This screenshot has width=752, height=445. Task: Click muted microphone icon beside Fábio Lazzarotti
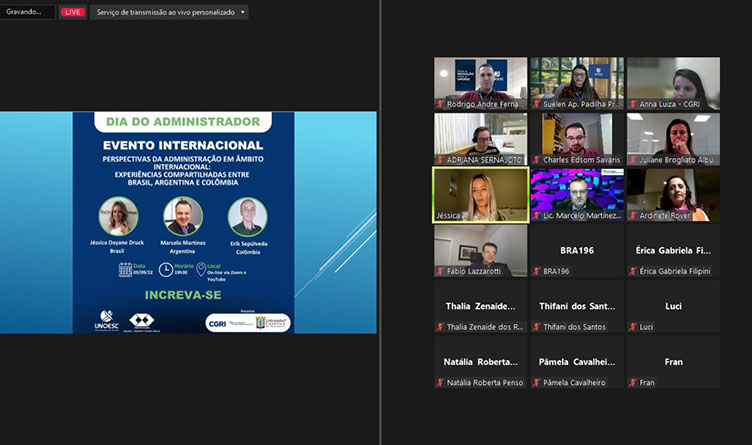pyautogui.click(x=440, y=271)
